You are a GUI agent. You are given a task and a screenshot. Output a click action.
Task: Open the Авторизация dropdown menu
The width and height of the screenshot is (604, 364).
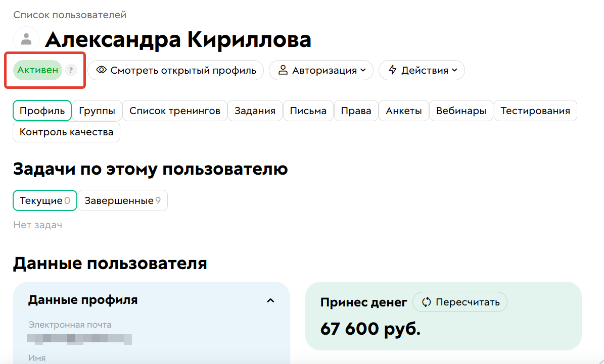(321, 70)
